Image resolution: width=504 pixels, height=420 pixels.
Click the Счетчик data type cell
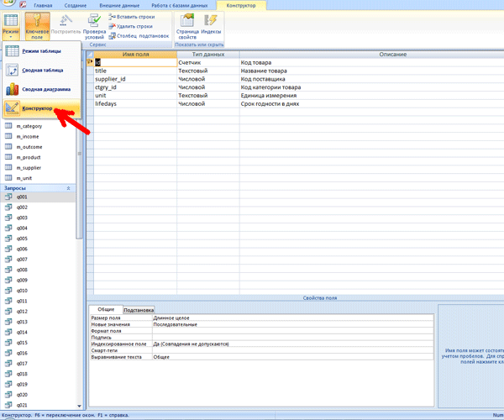(208, 62)
